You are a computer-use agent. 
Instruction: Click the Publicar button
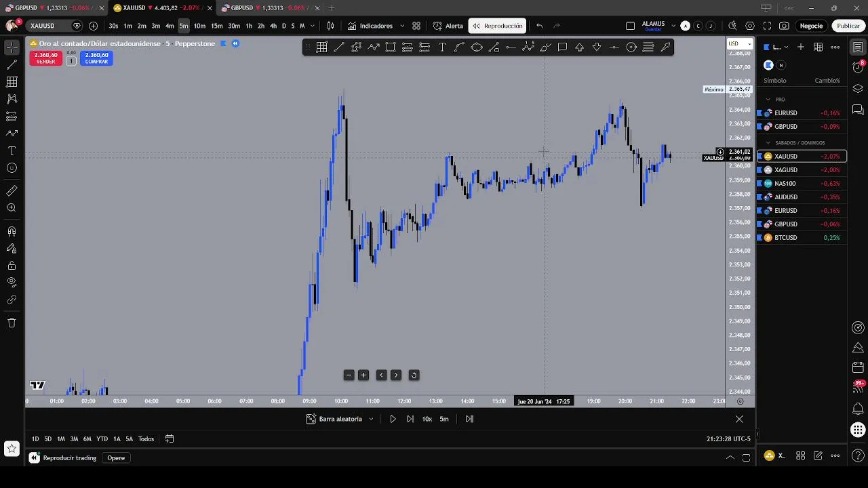[x=848, y=26]
